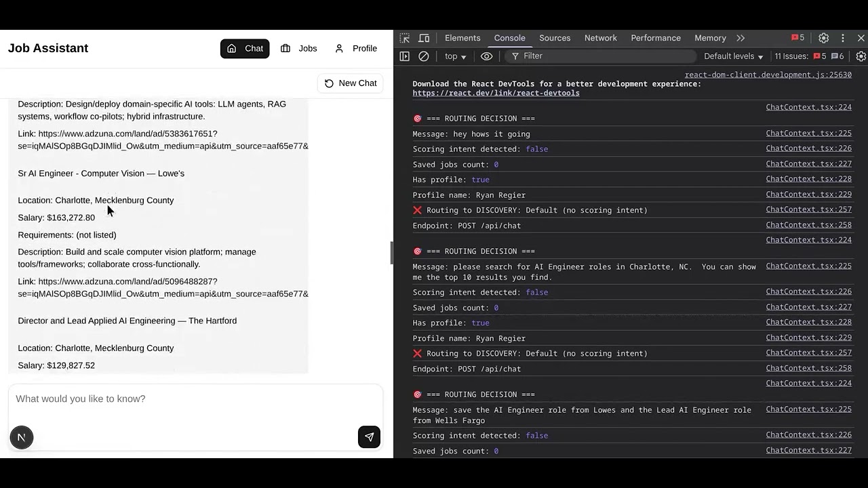Open the Adzuna link ending 5096488287
Viewport: 868px width, 488px height.
pos(163,287)
